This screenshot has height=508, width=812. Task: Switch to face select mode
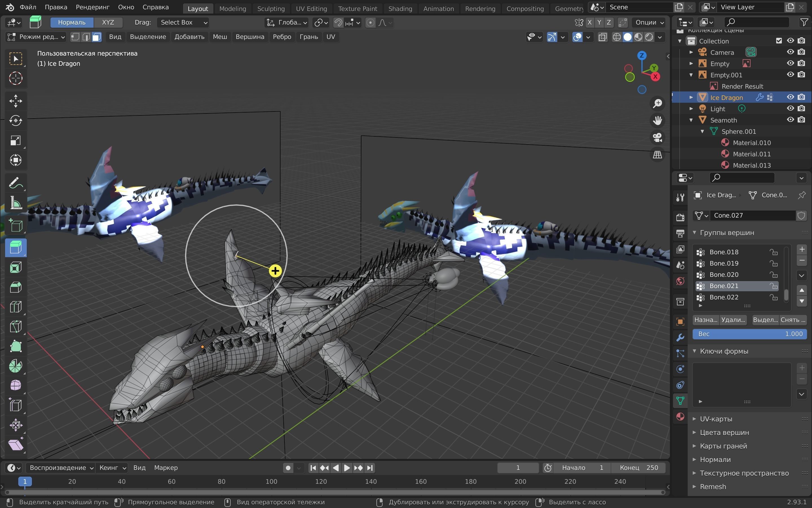pyautogui.click(x=97, y=37)
